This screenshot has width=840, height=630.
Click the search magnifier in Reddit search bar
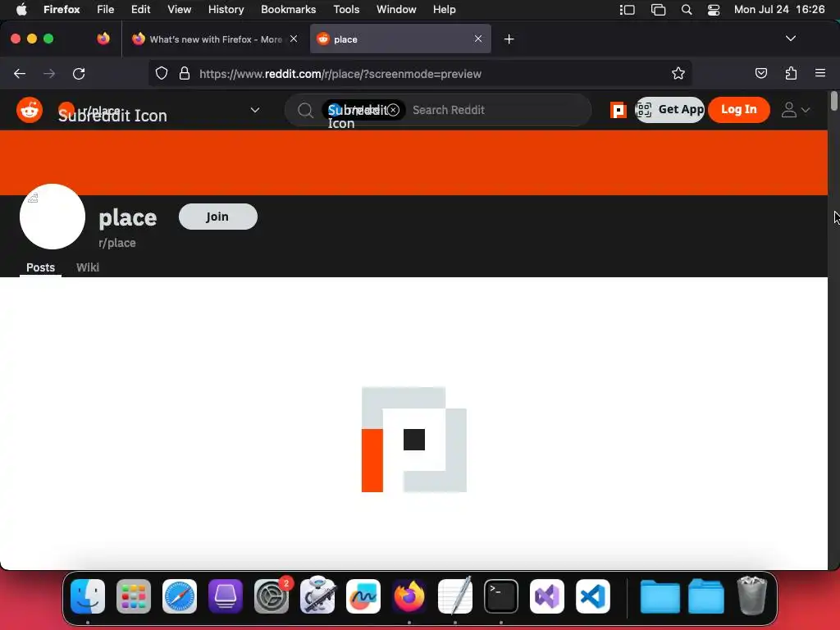tap(305, 111)
